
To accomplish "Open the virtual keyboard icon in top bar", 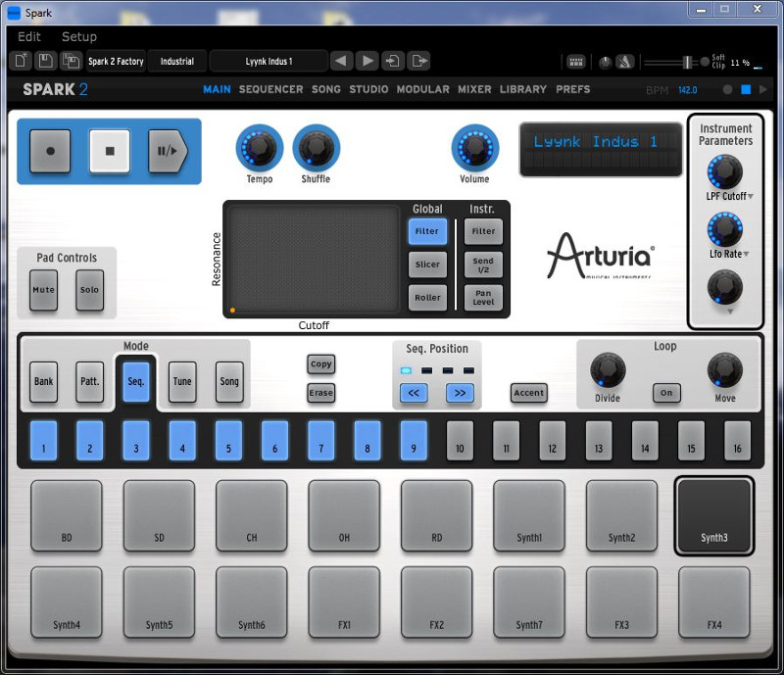I will pos(576,62).
